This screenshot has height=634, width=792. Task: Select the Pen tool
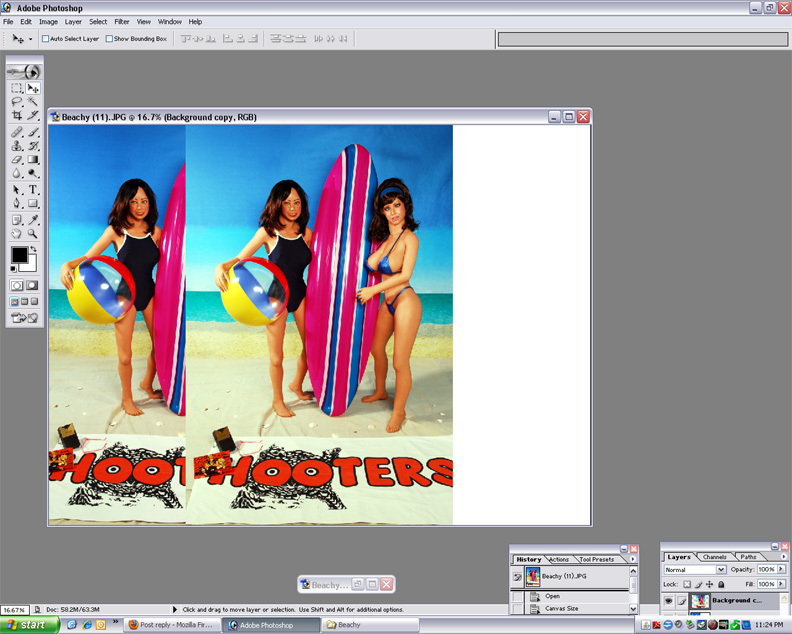click(x=17, y=204)
